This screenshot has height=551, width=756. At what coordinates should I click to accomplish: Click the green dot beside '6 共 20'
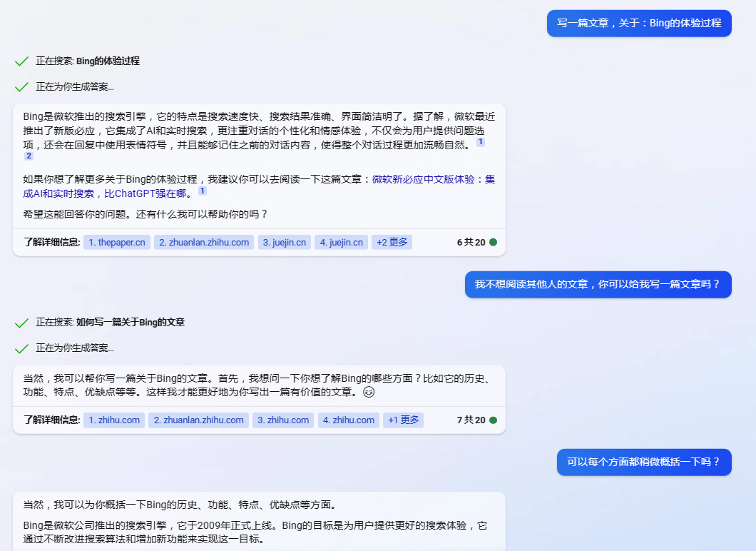point(494,242)
